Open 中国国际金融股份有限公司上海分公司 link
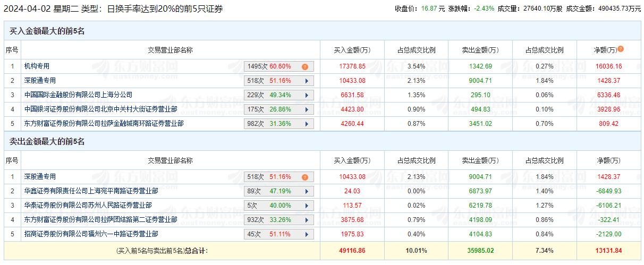 [78, 95]
